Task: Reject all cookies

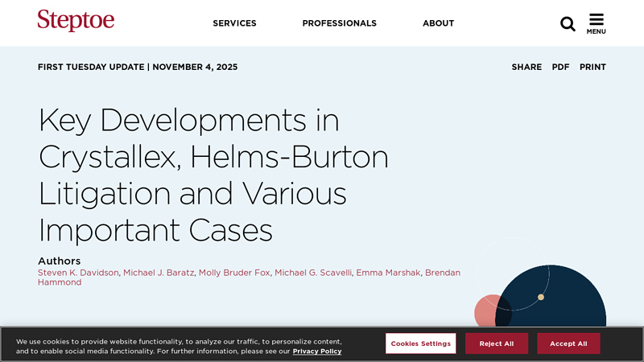Action: (x=496, y=343)
